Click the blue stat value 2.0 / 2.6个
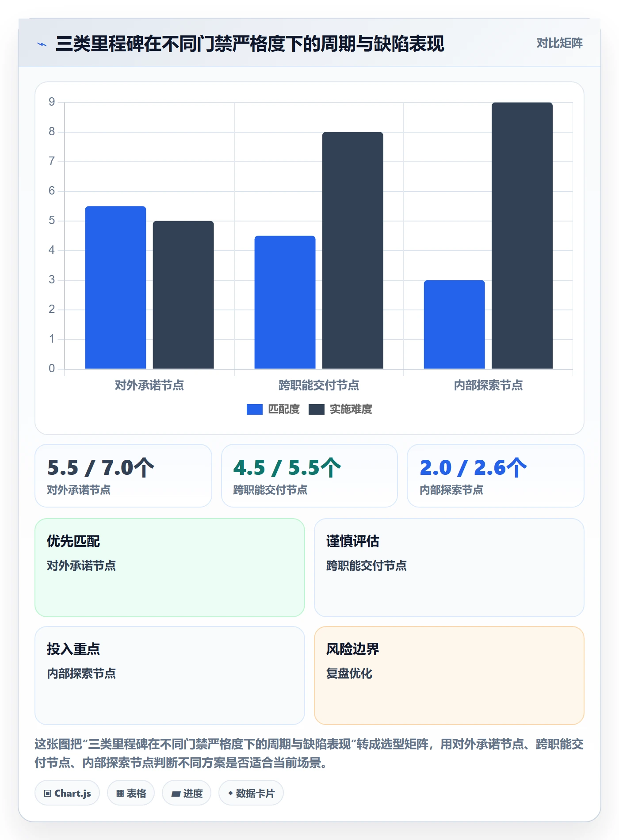 (x=474, y=468)
